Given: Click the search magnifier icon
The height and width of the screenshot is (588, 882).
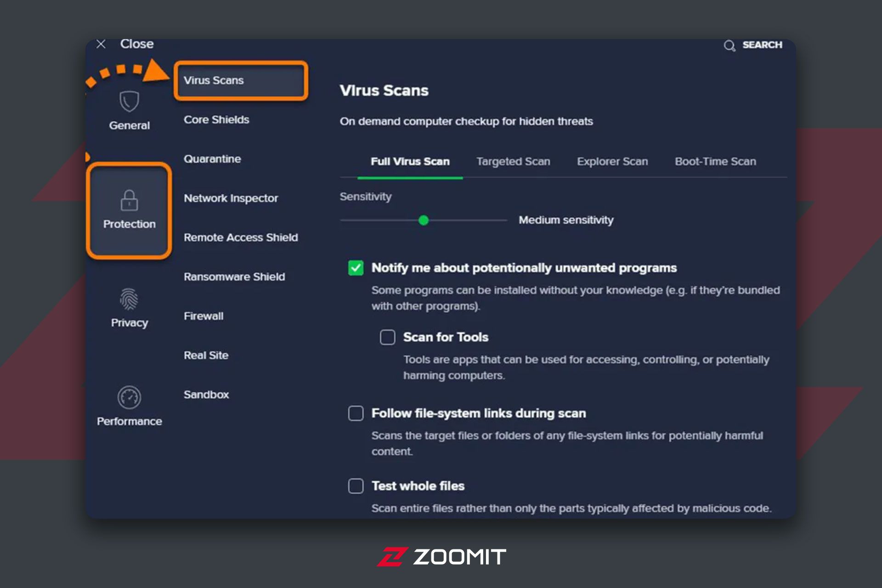Looking at the screenshot, I should pyautogui.click(x=729, y=45).
